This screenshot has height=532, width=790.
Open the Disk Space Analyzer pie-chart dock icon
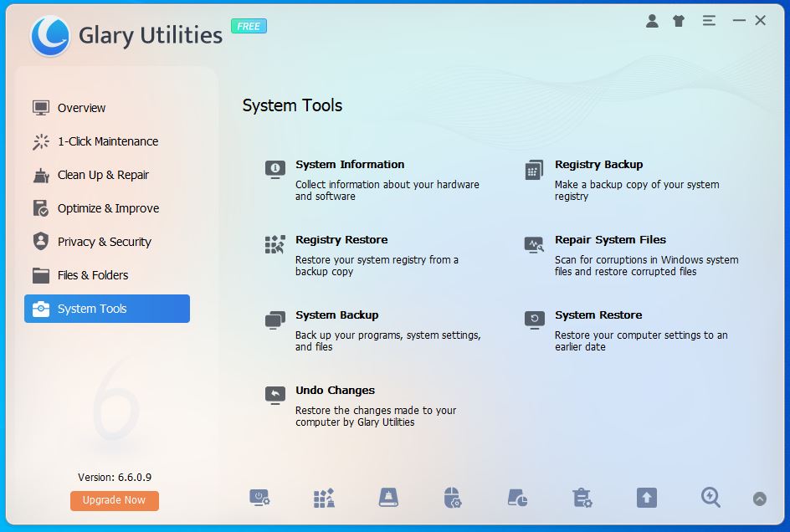[517, 498]
